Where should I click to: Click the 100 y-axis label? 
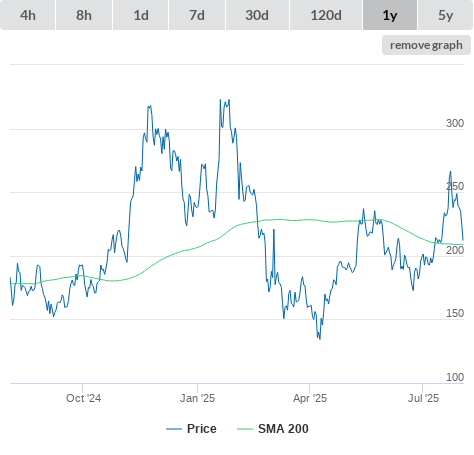coord(455,377)
